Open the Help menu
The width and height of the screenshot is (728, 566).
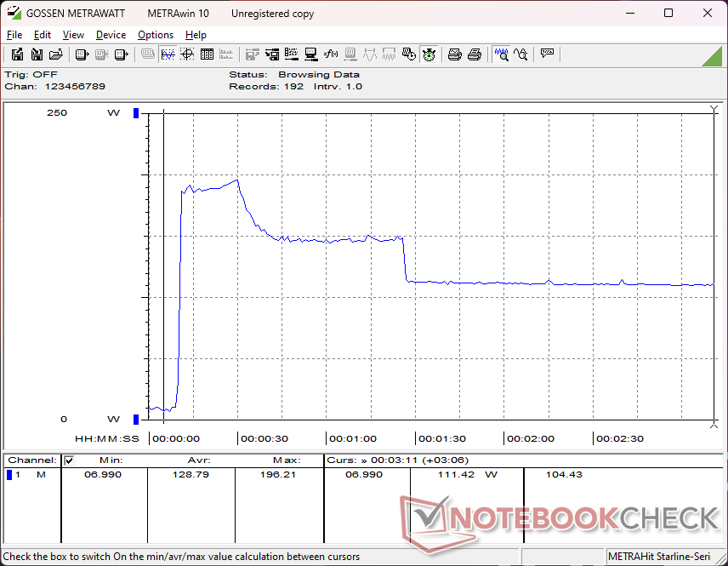click(196, 35)
